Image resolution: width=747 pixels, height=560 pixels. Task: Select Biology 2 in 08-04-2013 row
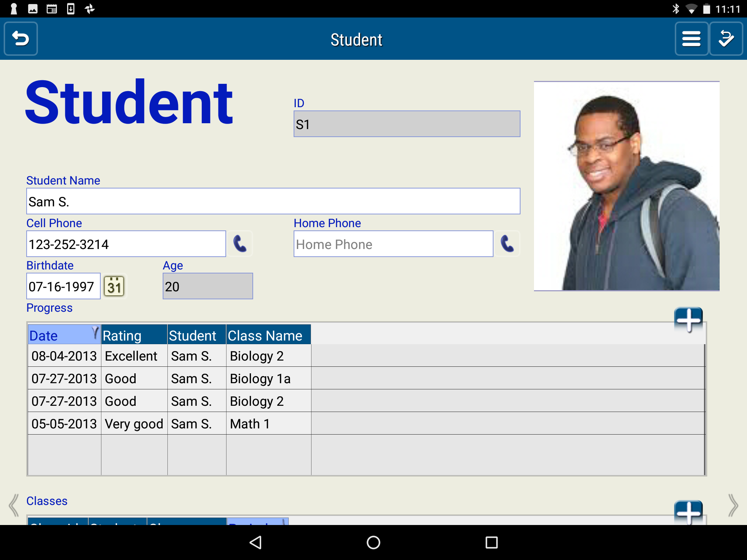pyautogui.click(x=268, y=355)
